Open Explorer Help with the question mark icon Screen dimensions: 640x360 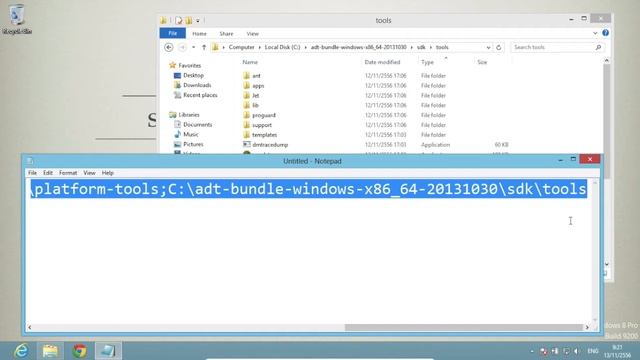(x=605, y=33)
